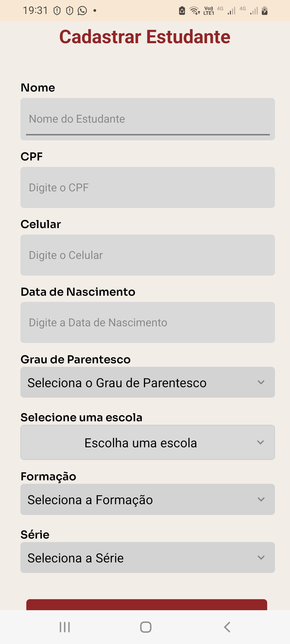
Task: Open the Grau de Parentesco dropdown
Action: (x=147, y=382)
